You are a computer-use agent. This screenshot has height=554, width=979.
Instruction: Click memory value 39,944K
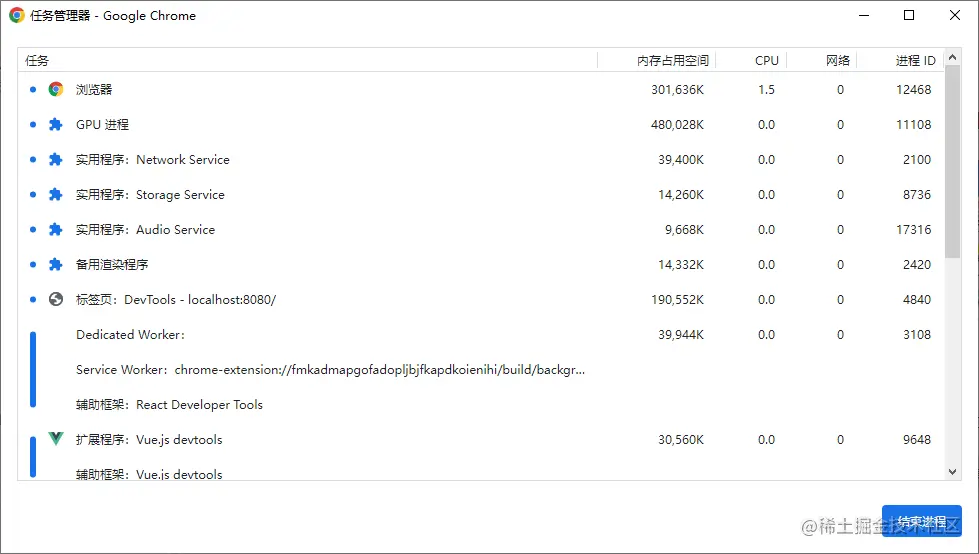coord(681,334)
